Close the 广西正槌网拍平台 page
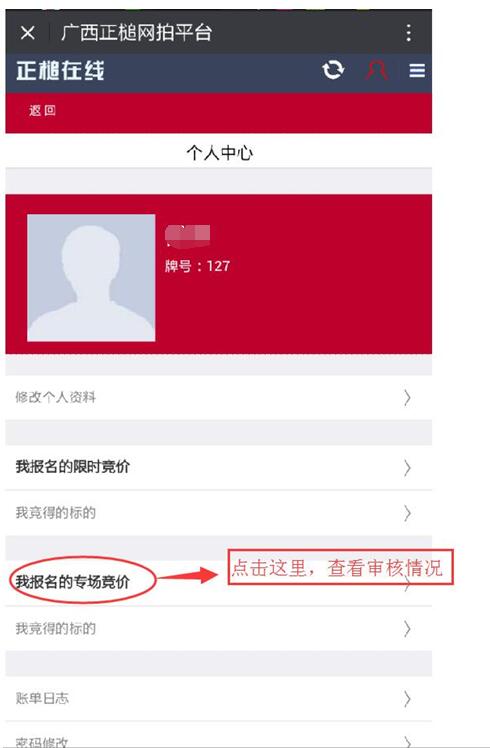The height and width of the screenshot is (748, 490). tap(28, 33)
